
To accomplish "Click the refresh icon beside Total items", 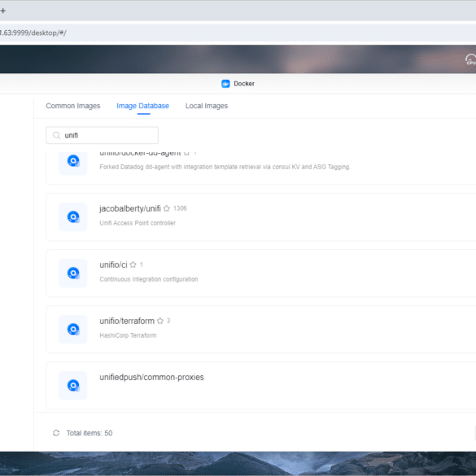I will point(56,433).
